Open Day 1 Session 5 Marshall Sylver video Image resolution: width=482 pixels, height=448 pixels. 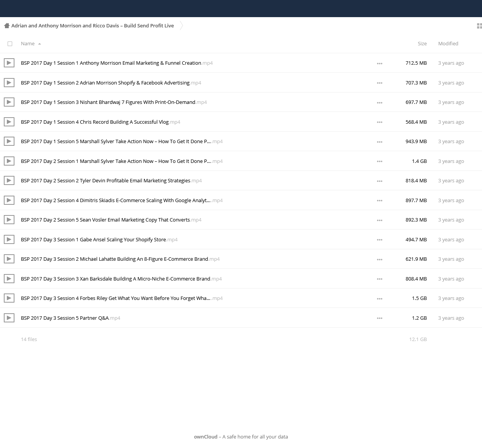[x=122, y=142]
